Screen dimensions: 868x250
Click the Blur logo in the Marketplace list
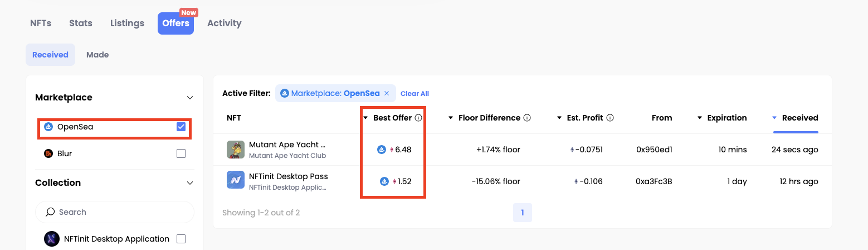click(x=48, y=153)
